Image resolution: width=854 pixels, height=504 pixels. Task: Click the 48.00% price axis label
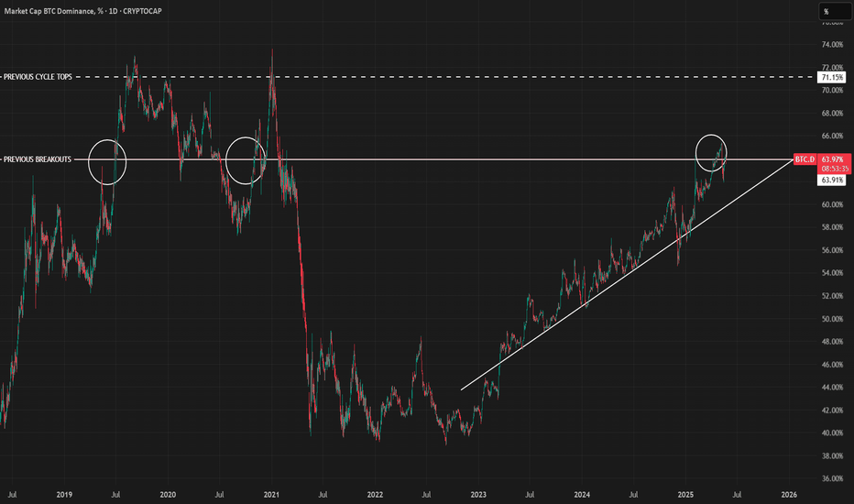click(x=832, y=342)
